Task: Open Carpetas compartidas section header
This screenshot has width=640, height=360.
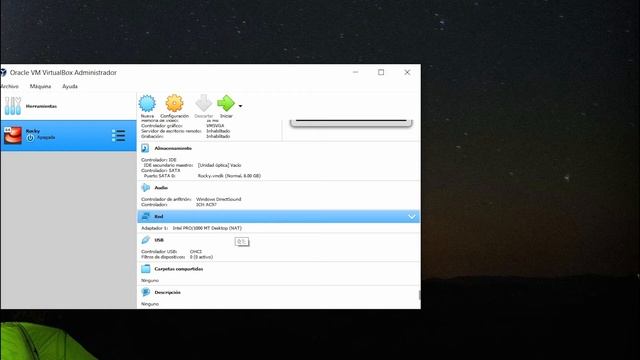Action: pos(179,269)
